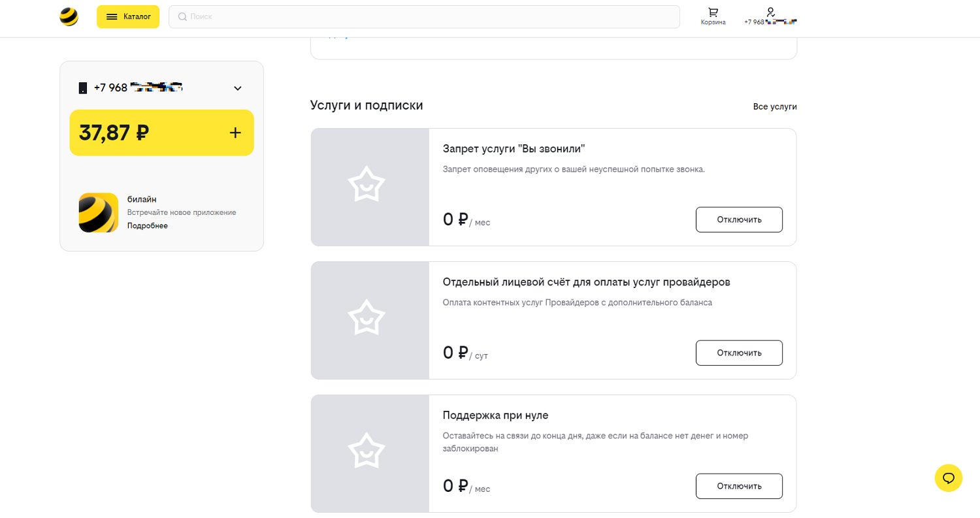The image size is (980, 518).
Task: Click the Beeline logo in header
Action: tap(69, 17)
